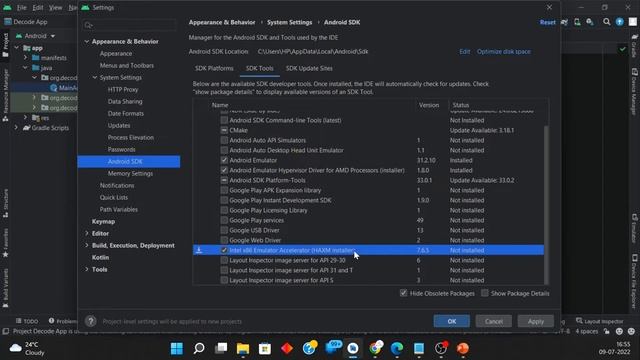Open the help question mark button
This screenshot has width=640, height=360.
pyautogui.click(x=91, y=321)
